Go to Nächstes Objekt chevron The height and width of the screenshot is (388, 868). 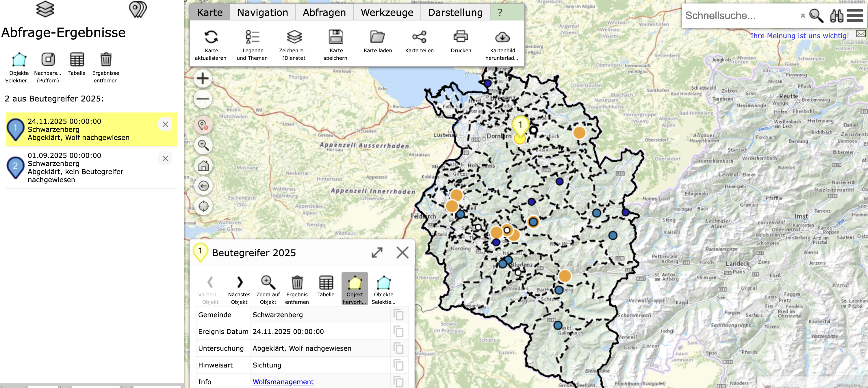(239, 282)
